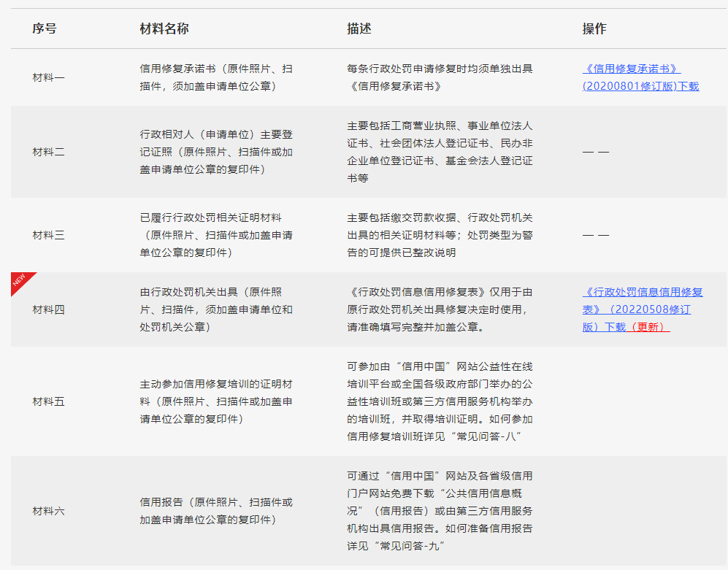Select the 材料二 row label
Screen dimensions: 728x570
coord(48,152)
